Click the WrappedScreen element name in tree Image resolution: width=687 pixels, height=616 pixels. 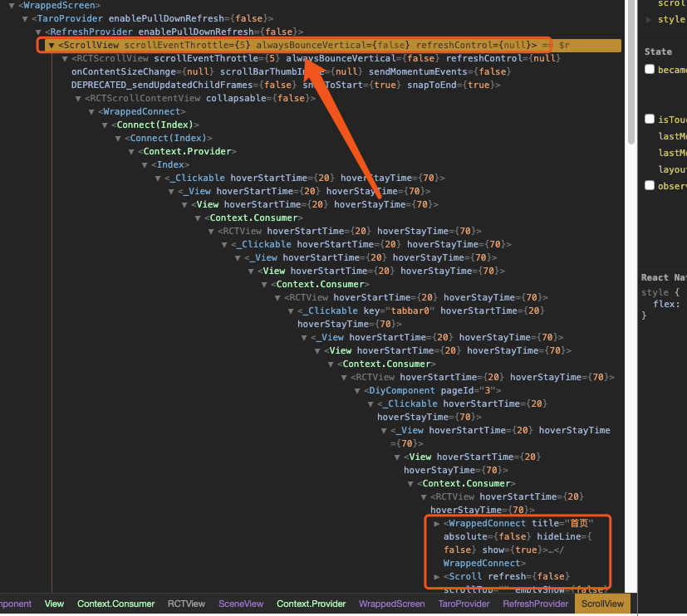59,6
